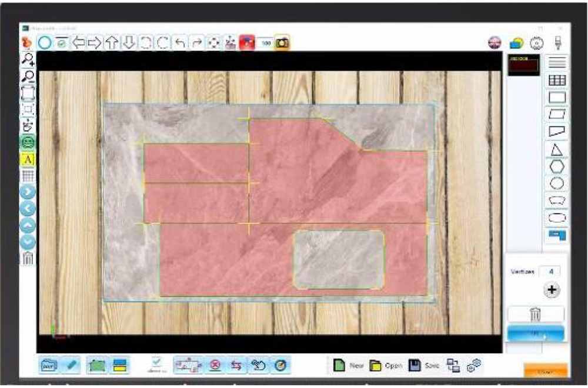Screen dimensions: 588x388
Task: Select the hexagon shape tool
Action: (556, 166)
